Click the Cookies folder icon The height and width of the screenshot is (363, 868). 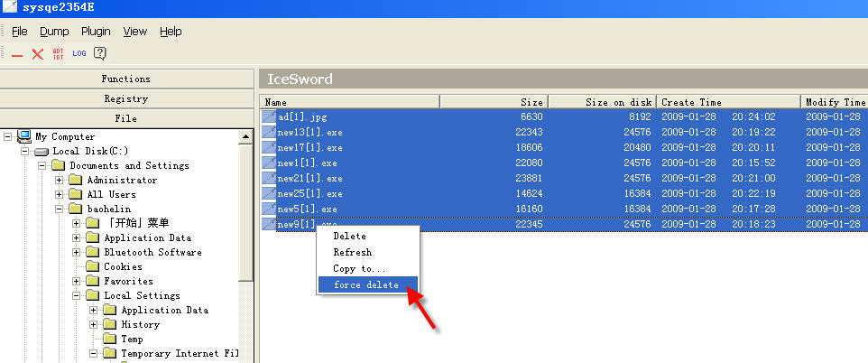point(93,266)
